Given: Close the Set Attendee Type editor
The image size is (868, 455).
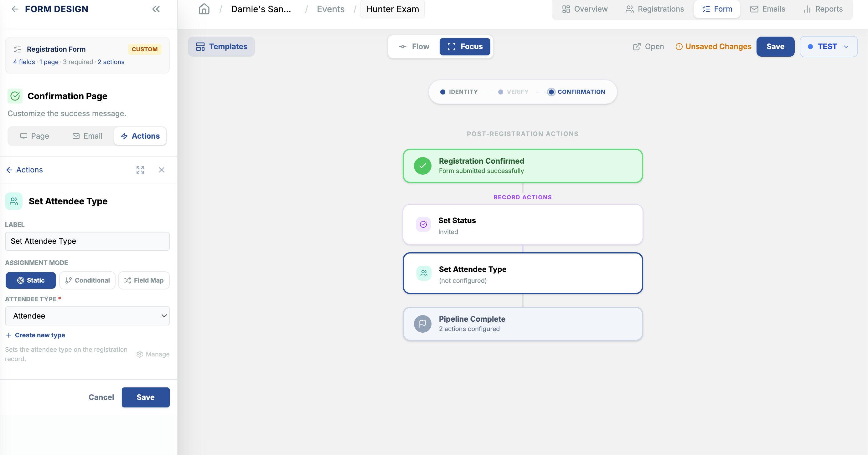Looking at the screenshot, I should click(161, 170).
